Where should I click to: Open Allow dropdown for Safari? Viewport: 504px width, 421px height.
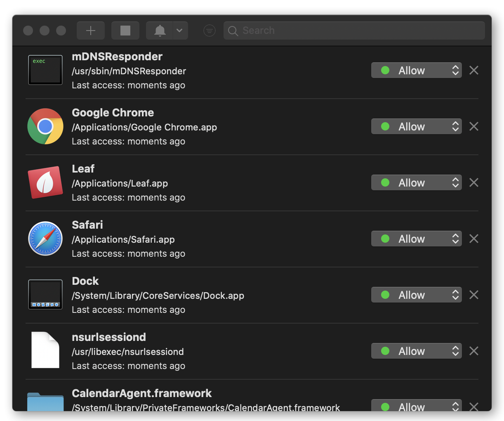[x=416, y=239]
